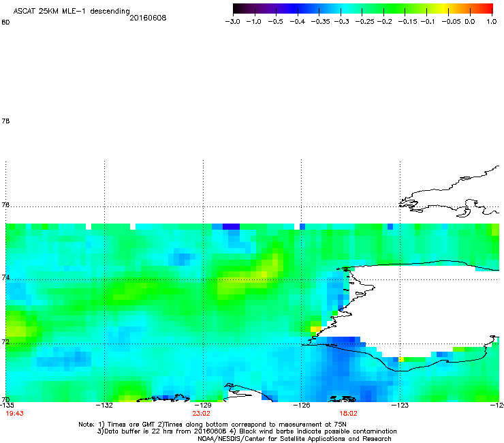Viewport: 504px width, 443px height.
Task: Click the -0.25 color scale label
Action: pos(364,22)
